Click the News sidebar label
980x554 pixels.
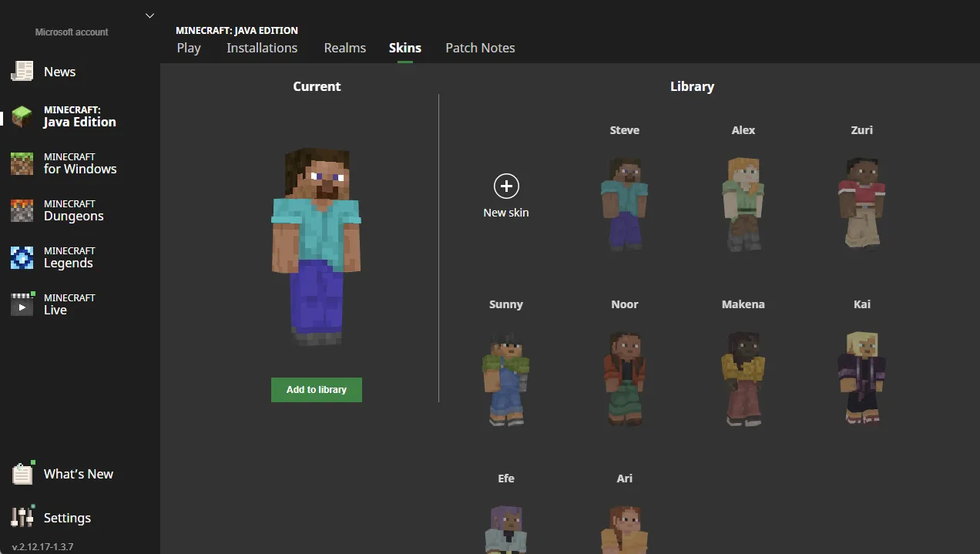pos(59,72)
